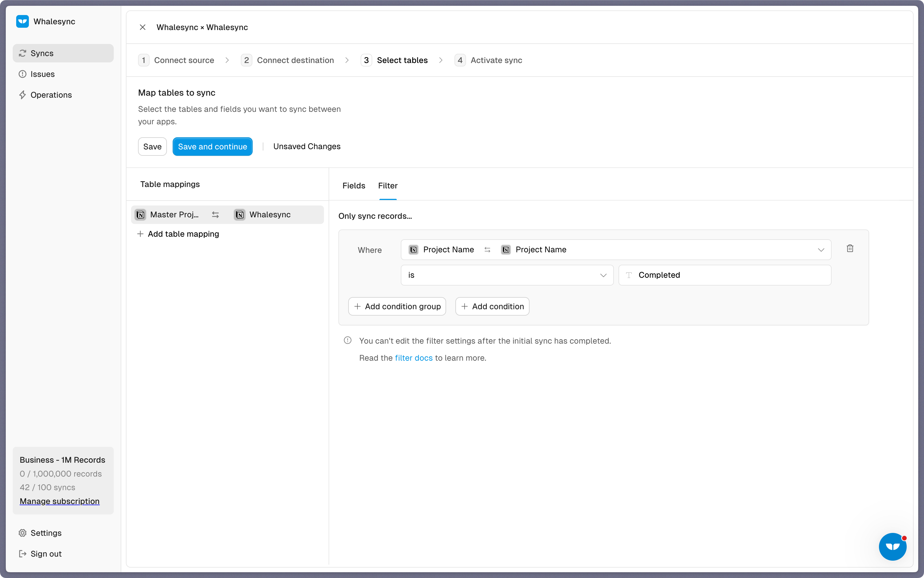Click the left Notion icon in Project Name filter
Viewport: 924px width, 578px height.
pyautogui.click(x=413, y=250)
